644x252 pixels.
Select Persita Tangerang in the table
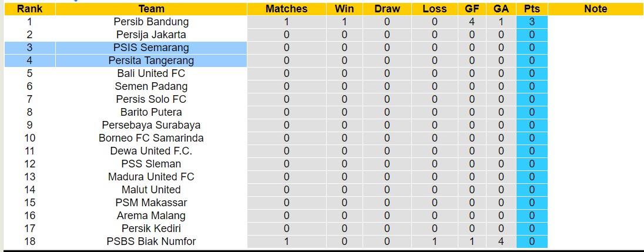click(151, 61)
